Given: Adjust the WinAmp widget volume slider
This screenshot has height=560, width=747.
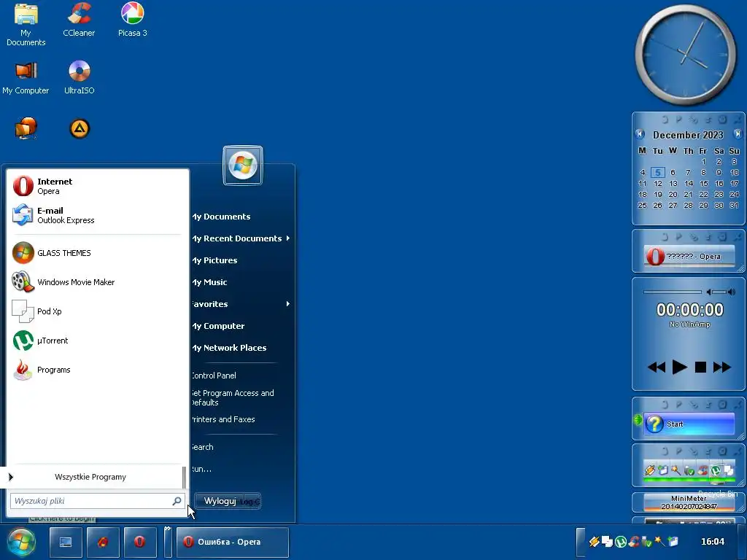Looking at the screenshot, I should [x=720, y=292].
